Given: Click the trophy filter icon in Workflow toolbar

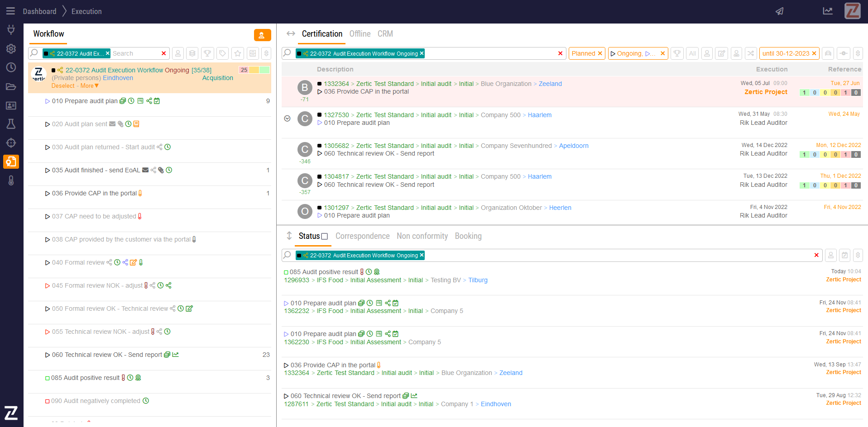Looking at the screenshot, I should pos(207,53).
